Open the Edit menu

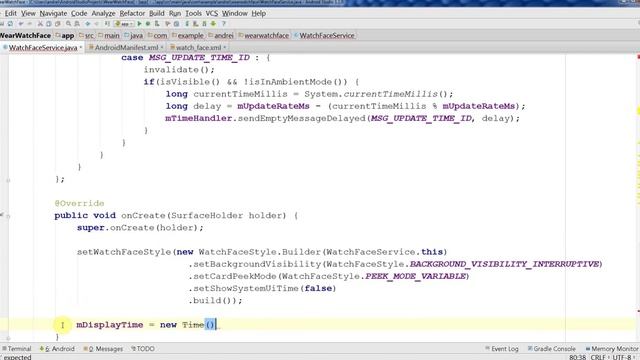click(11, 13)
